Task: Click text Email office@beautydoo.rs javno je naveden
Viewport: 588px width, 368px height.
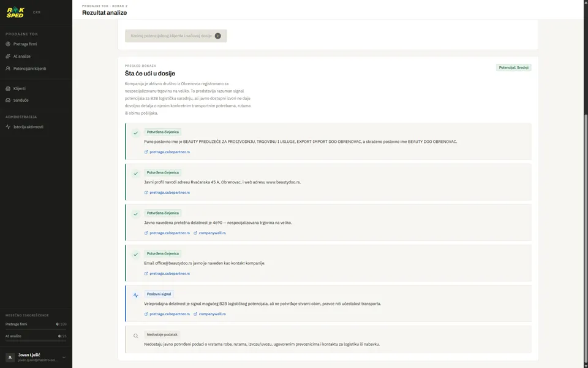Action: point(205,264)
